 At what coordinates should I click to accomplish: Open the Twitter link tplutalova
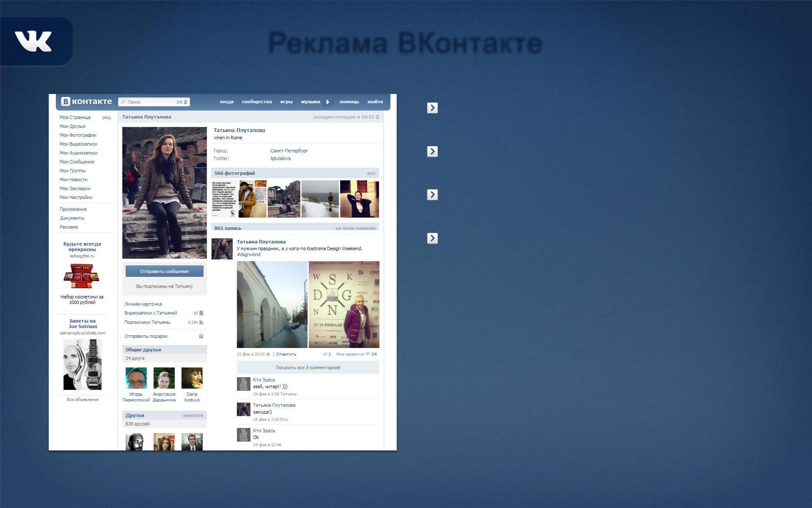280,158
